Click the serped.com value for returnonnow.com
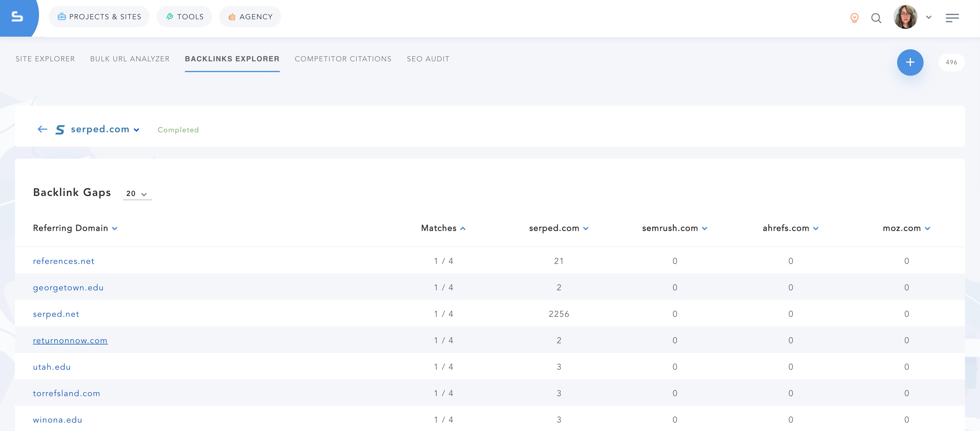This screenshot has height=431, width=980. (559, 341)
